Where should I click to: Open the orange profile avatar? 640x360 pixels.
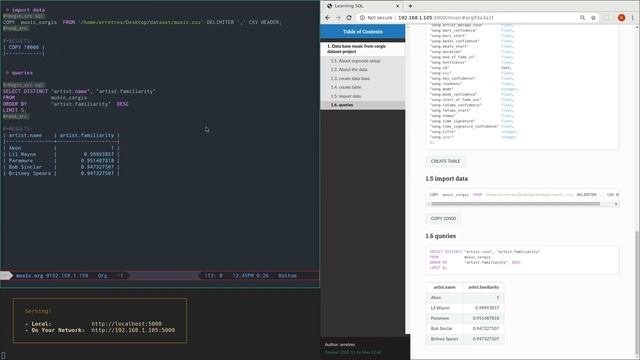click(621, 18)
